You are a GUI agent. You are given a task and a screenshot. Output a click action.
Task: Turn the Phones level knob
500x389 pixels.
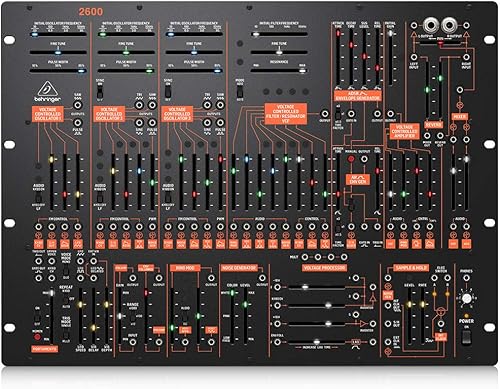click(x=466, y=298)
